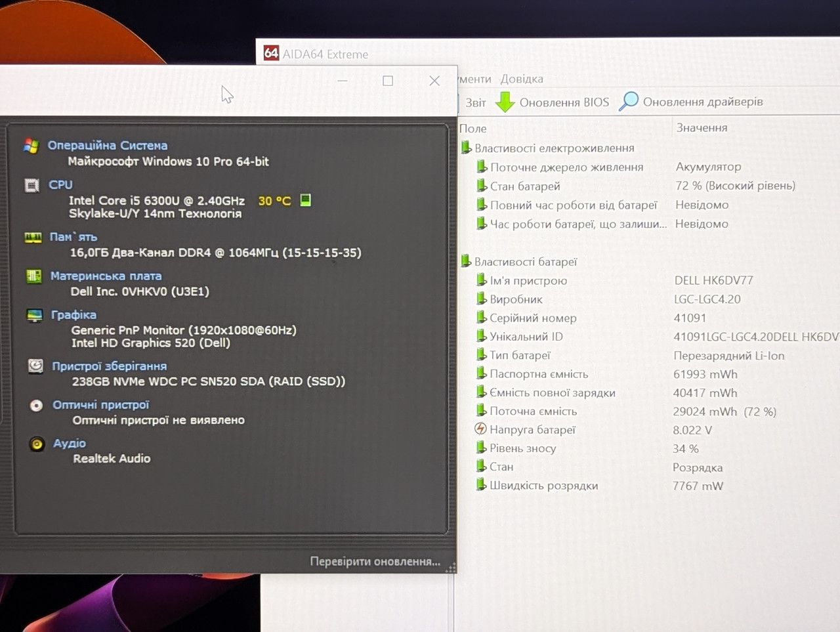
Task: Click the value 61993 mWh
Action: pyautogui.click(x=705, y=374)
